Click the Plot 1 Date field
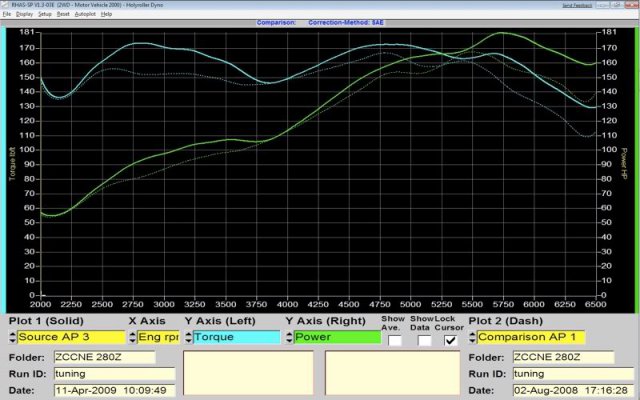Viewport: 640px width, 400px height. (114, 389)
